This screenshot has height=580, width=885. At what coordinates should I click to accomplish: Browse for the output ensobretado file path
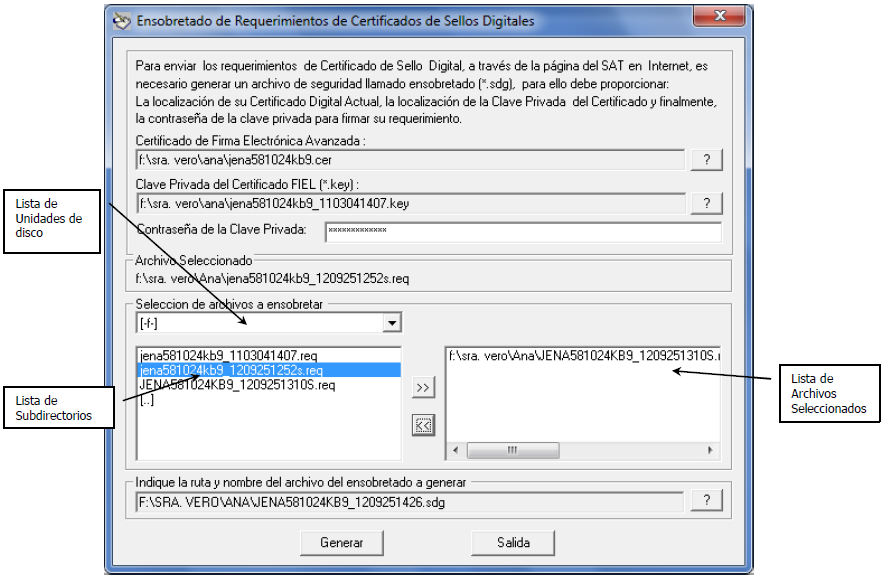coord(706,501)
